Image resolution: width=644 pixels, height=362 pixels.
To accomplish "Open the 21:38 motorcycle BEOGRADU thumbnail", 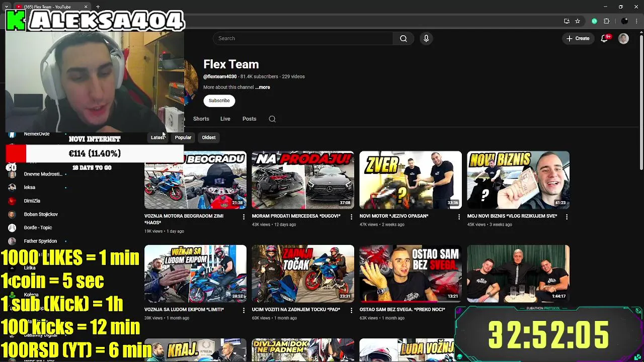I will point(195,180).
